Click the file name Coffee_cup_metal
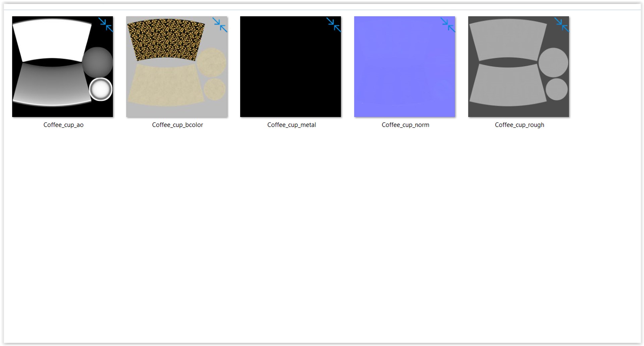644x346 pixels. pos(291,125)
